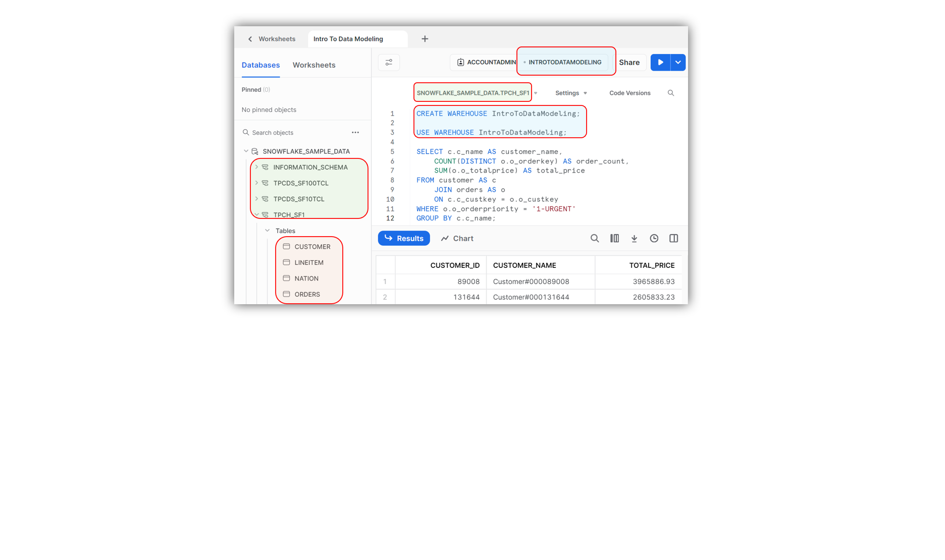The image size is (945, 560).
Task: Click the Search objects field
Action: [293, 133]
